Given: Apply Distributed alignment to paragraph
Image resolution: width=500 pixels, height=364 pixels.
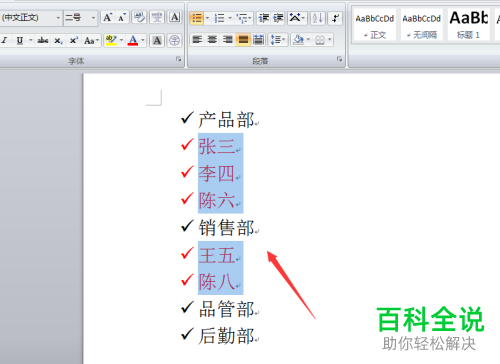Looking at the screenshot, I should point(259,40).
